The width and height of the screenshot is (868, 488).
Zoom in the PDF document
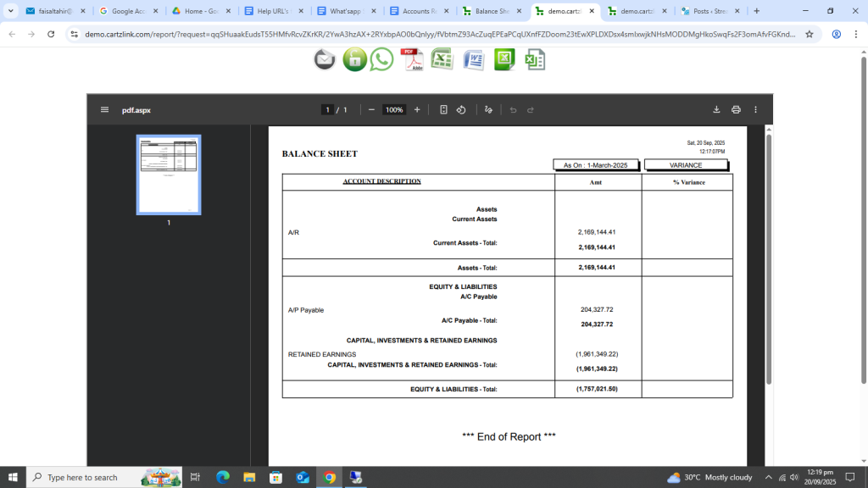(x=417, y=109)
